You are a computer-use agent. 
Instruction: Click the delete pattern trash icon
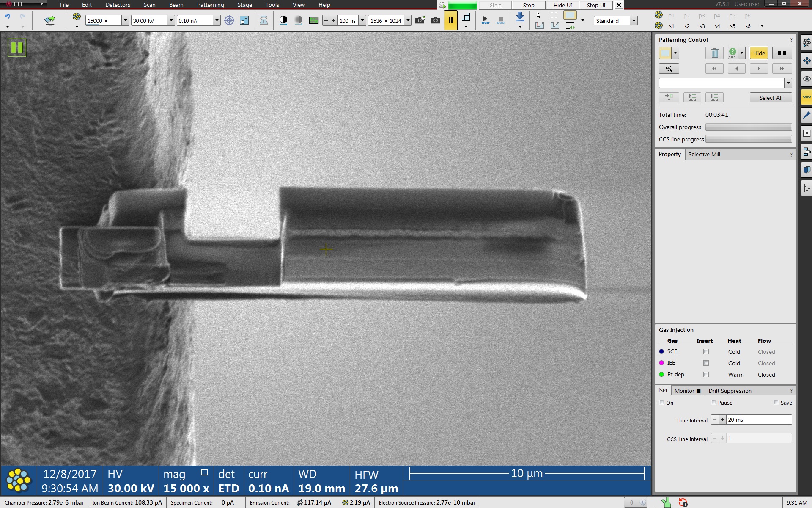point(714,53)
